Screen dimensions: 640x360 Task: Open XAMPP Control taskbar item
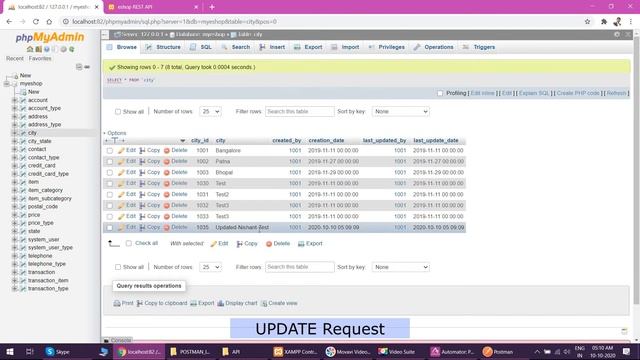click(295, 351)
